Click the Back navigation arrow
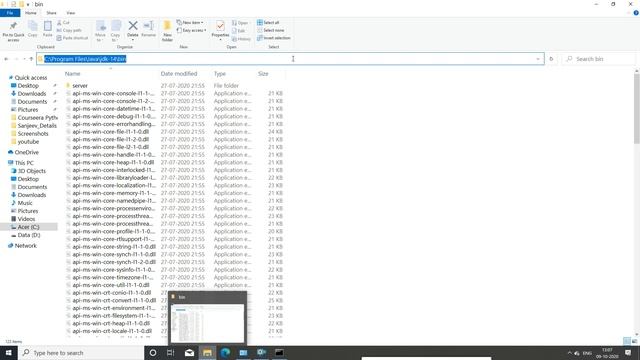Viewport: 640px width, 360px height. pyautogui.click(x=6, y=59)
